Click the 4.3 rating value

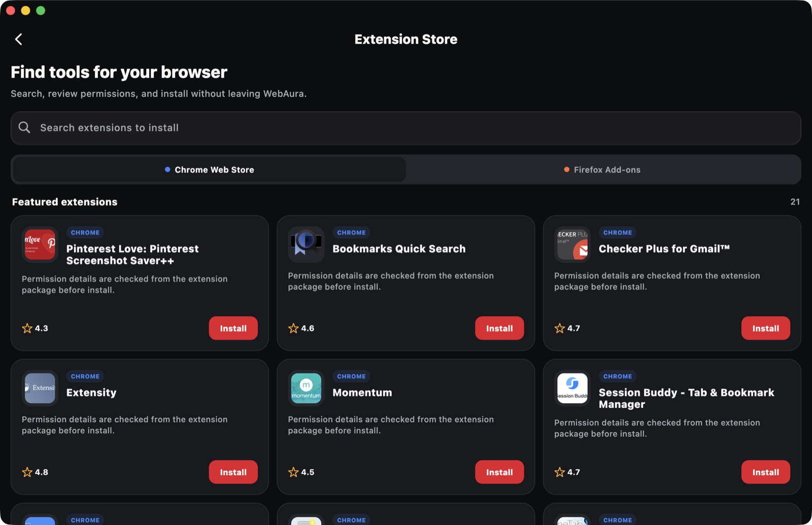click(42, 328)
